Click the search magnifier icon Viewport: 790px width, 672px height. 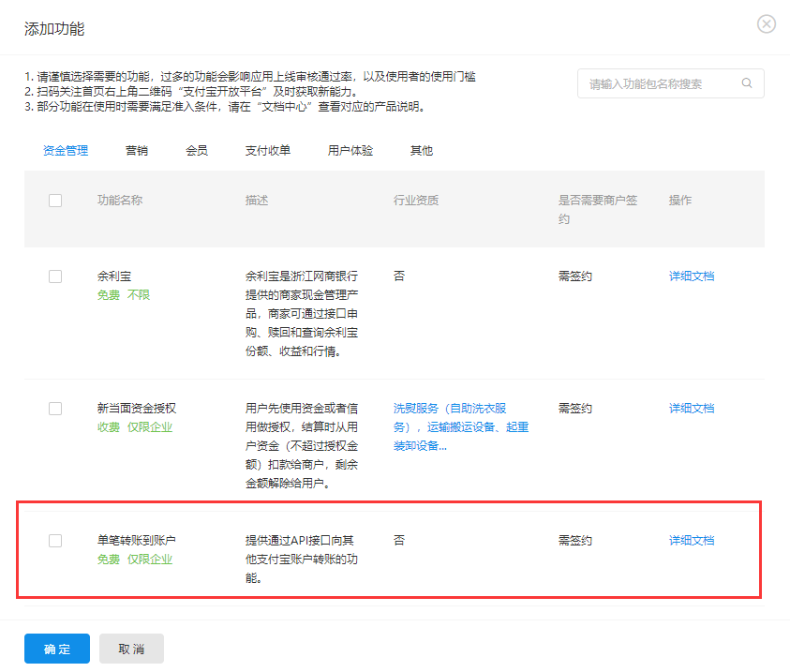click(747, 83)
